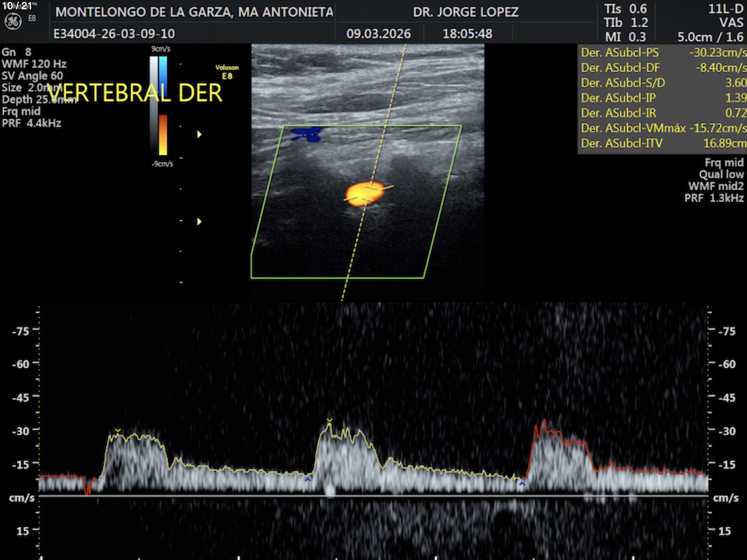Viewport: 747px width, 560px height.
Task: Click the Voluson E8 label
Action: (x=227, y=72)
